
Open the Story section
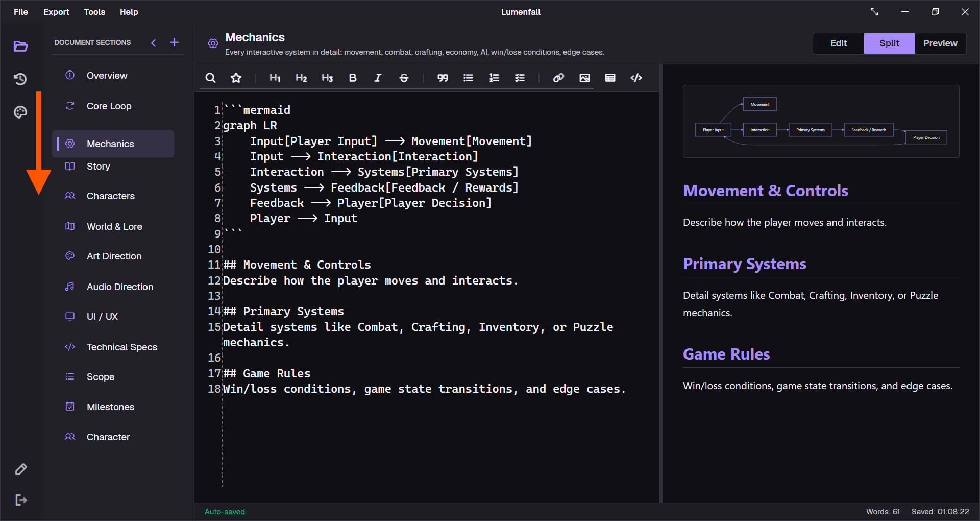click(x=113, y=167)
